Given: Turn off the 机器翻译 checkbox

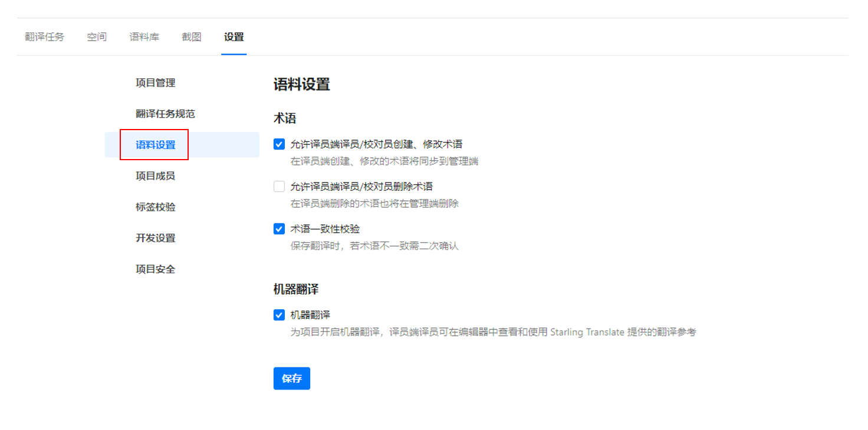Looking at the screenshot, I should pos(280,315).
